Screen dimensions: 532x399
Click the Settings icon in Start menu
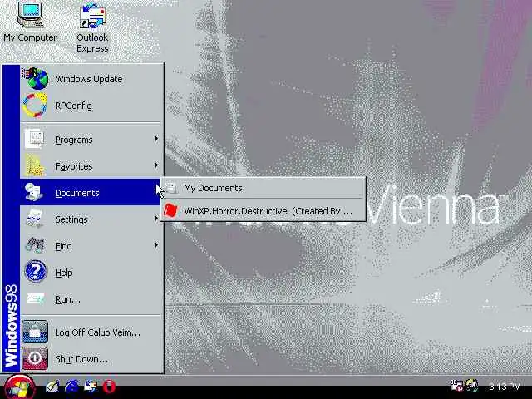click(x=35, y=219)
